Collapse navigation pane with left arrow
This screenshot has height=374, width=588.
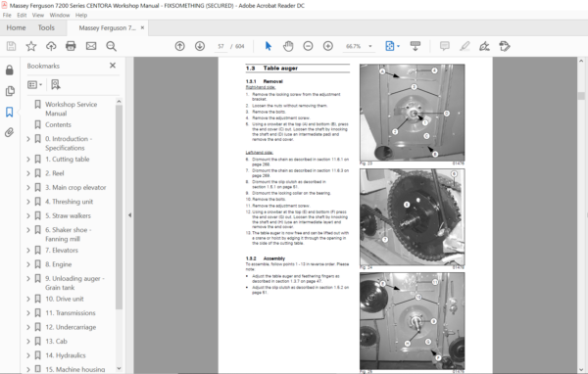(129, 215)
